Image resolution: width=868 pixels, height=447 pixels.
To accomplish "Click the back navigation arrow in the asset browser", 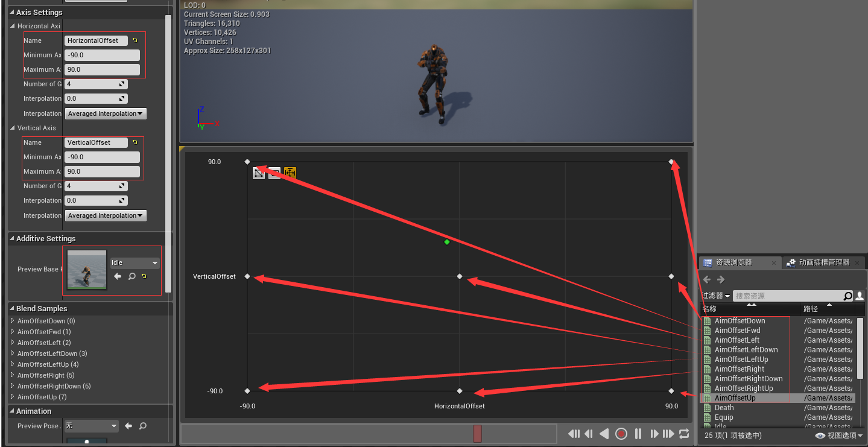I will point(706,279).
